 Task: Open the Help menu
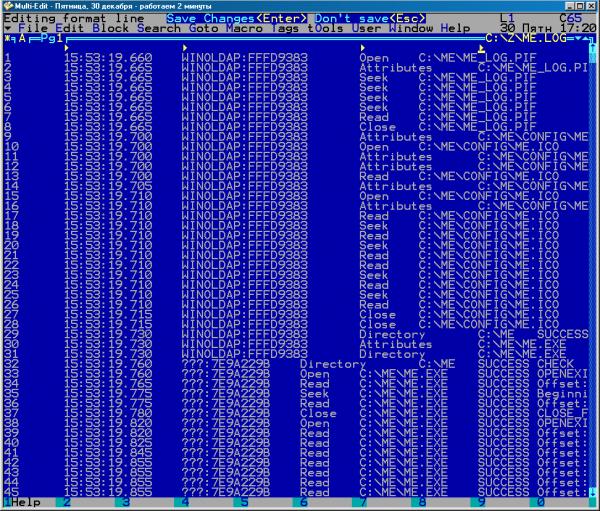tap(455, 28)
